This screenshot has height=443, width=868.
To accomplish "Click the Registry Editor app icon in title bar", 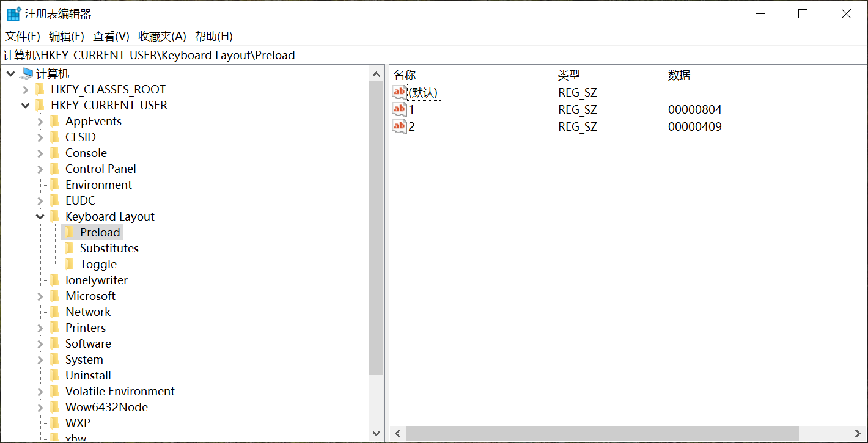I will tap(13, 13).
